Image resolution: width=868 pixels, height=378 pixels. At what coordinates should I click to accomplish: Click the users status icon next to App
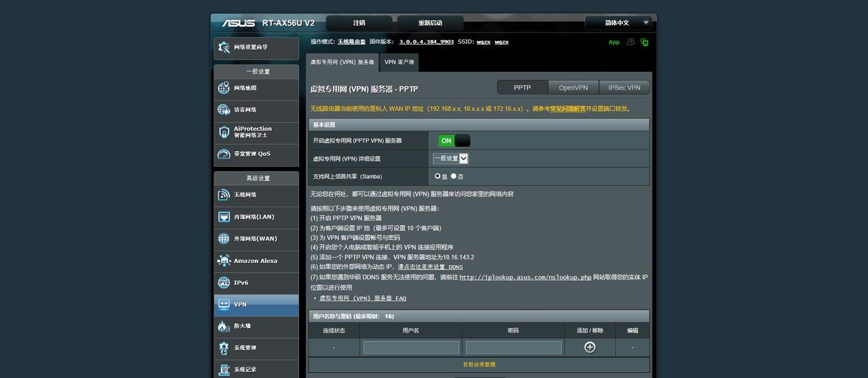pyautogui.click(x=631, y=42)
